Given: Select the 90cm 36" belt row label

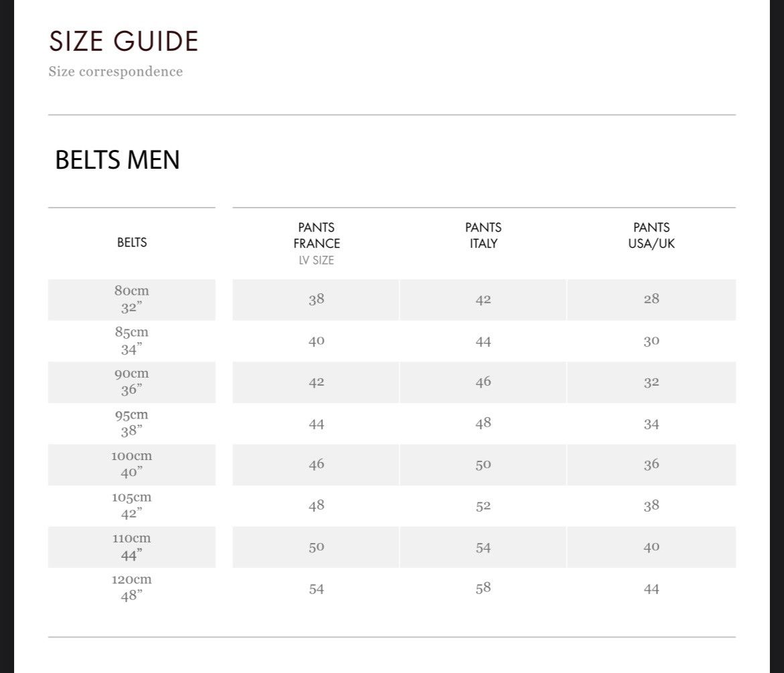Looking at the screenshot, I should click(132, 382).
